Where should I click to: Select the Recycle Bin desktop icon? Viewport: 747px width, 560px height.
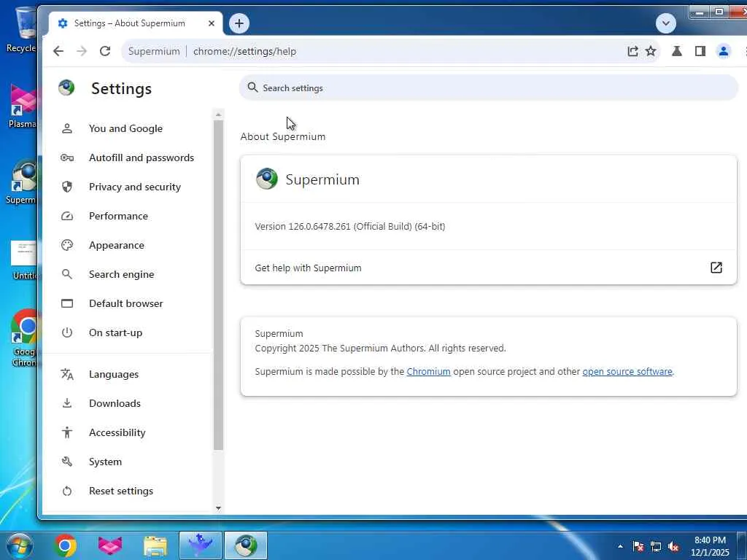[21, 29]
